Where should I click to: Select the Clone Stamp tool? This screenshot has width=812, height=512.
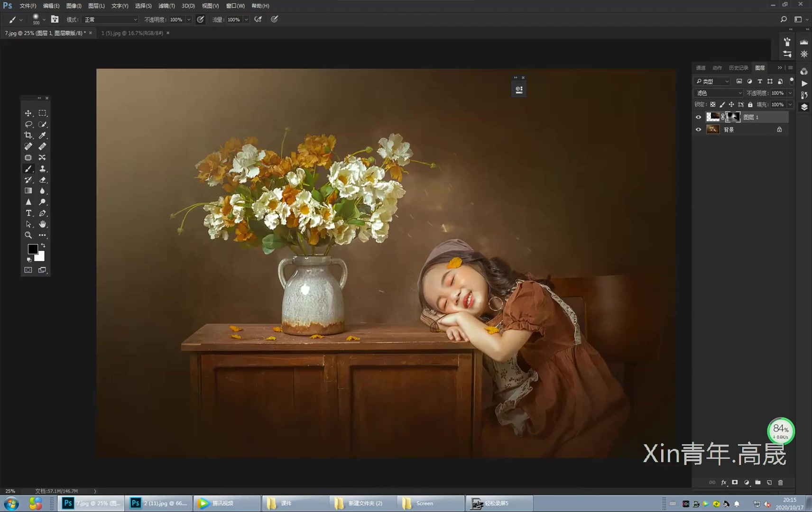tap(43, 169)
